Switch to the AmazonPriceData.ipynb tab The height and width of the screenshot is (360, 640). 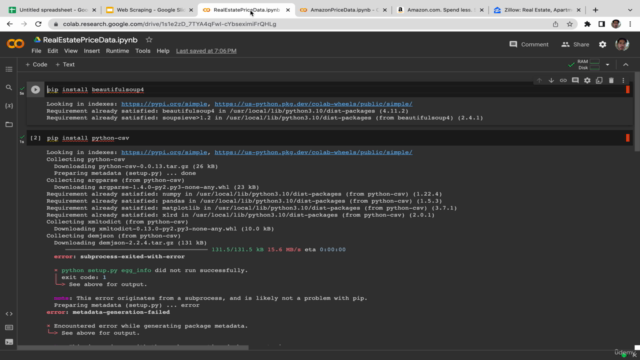343,10
